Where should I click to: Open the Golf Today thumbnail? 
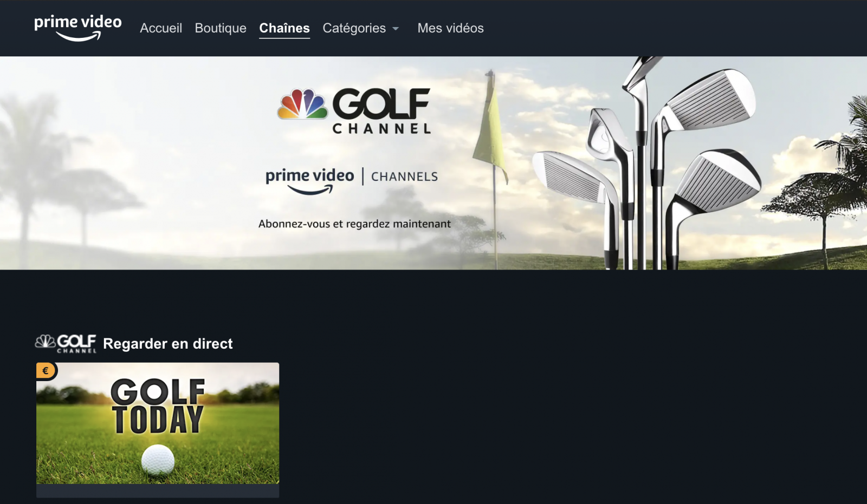[x=158, y=423]
